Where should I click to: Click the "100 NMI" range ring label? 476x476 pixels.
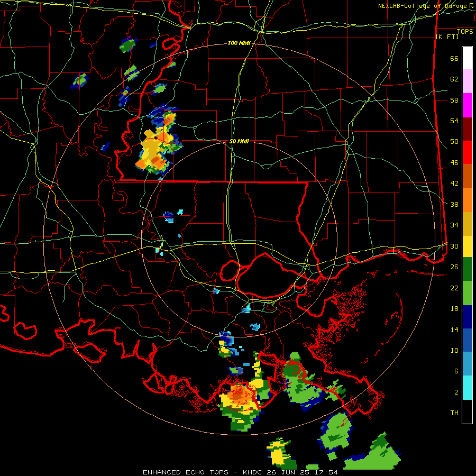[x=239, y=43]
